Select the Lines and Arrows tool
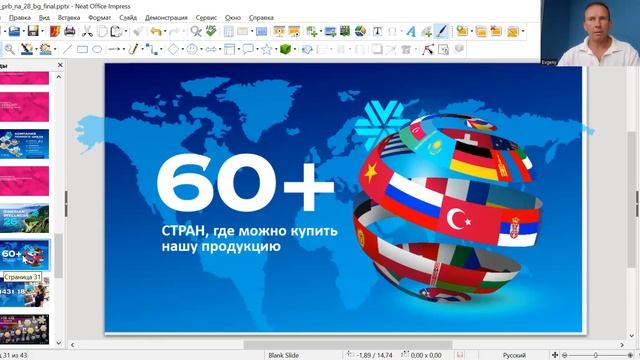The height and width of the screenshot is (360, 640). [x=114, y=49]
